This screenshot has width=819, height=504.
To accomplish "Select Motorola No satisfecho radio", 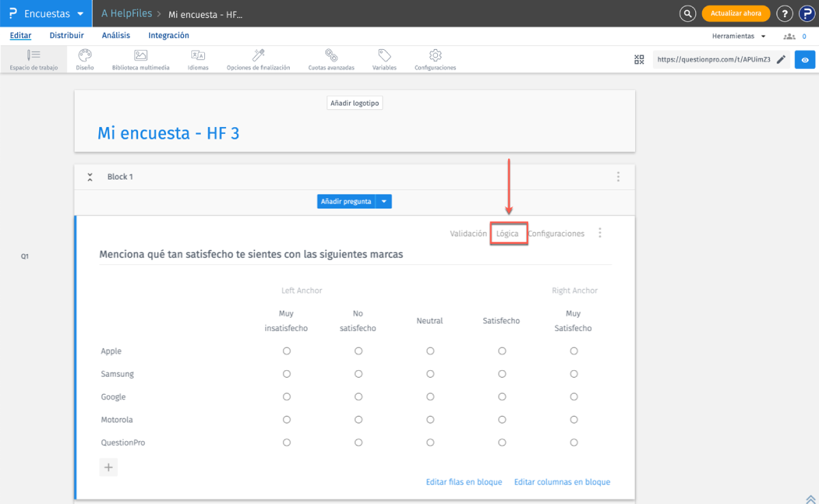I will [x=359, y=419].
